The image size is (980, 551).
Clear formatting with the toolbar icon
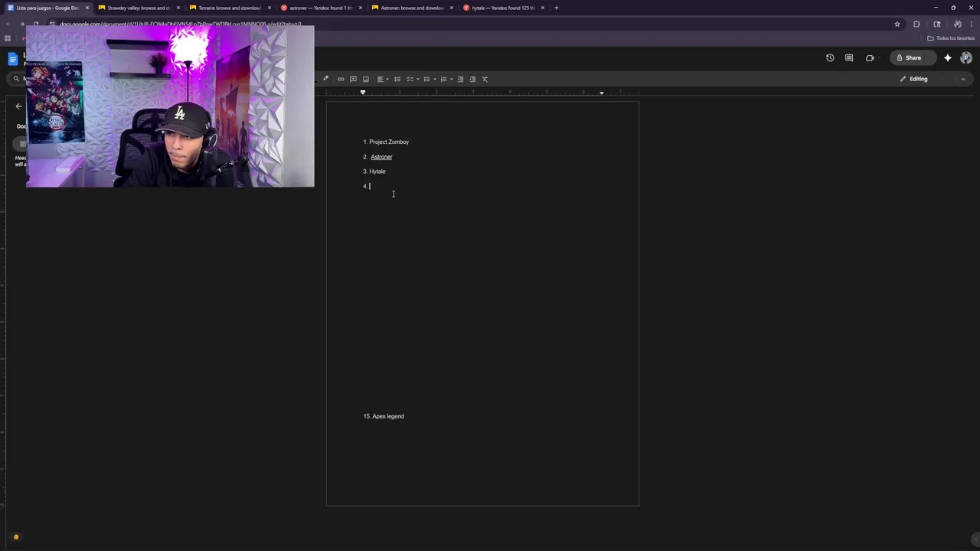click(485, 79)
